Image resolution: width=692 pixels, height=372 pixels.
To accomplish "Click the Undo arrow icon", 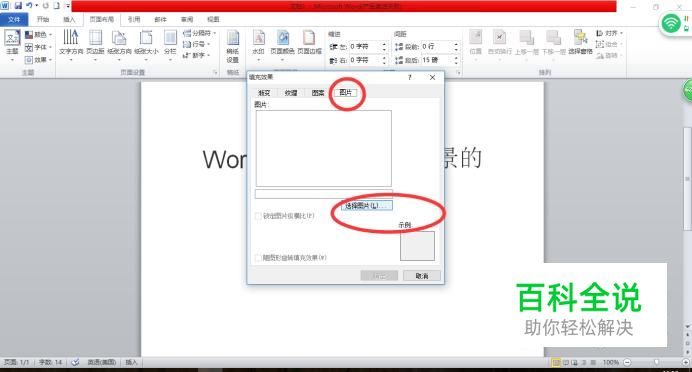I will (x=29, y=6).
